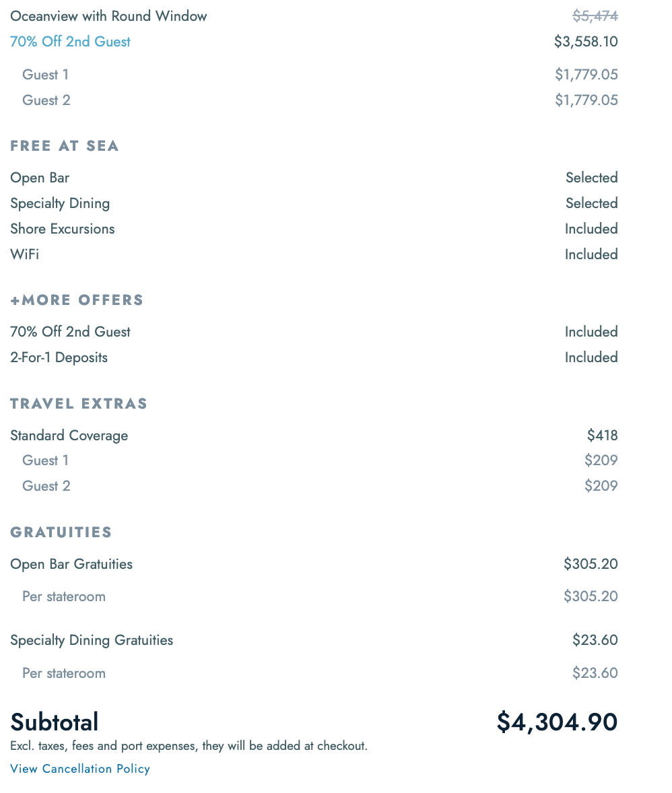Viewport: 672px width, 793px height.
Task: Click the WiFi Included status
Action: tap(591, 254)
